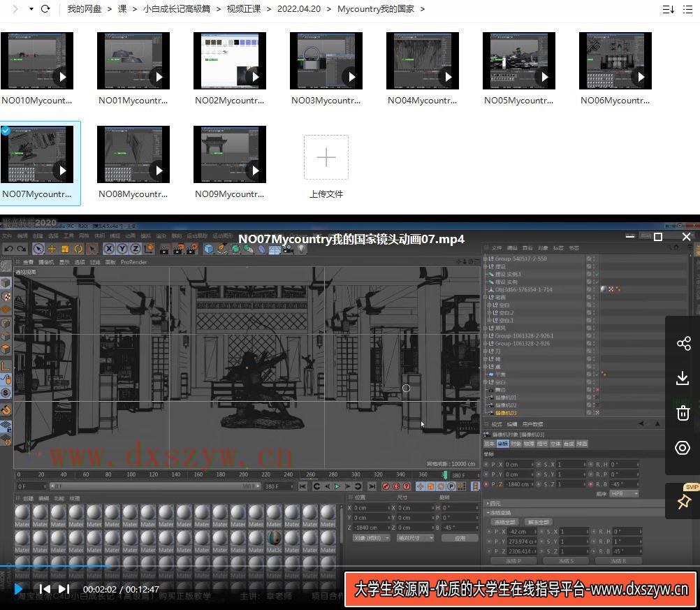
Task: Open the sort order options icon
Action: pos(669,9)
